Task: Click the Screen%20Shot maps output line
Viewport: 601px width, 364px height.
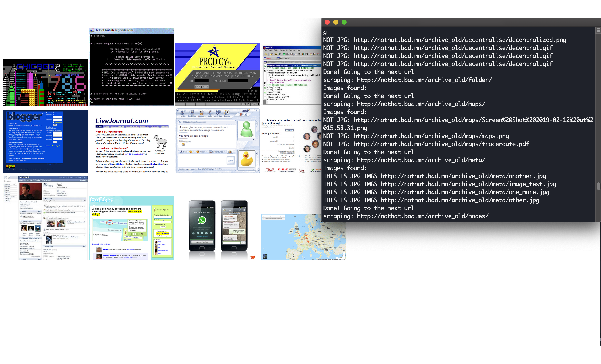Action: (x=458, y=124)
